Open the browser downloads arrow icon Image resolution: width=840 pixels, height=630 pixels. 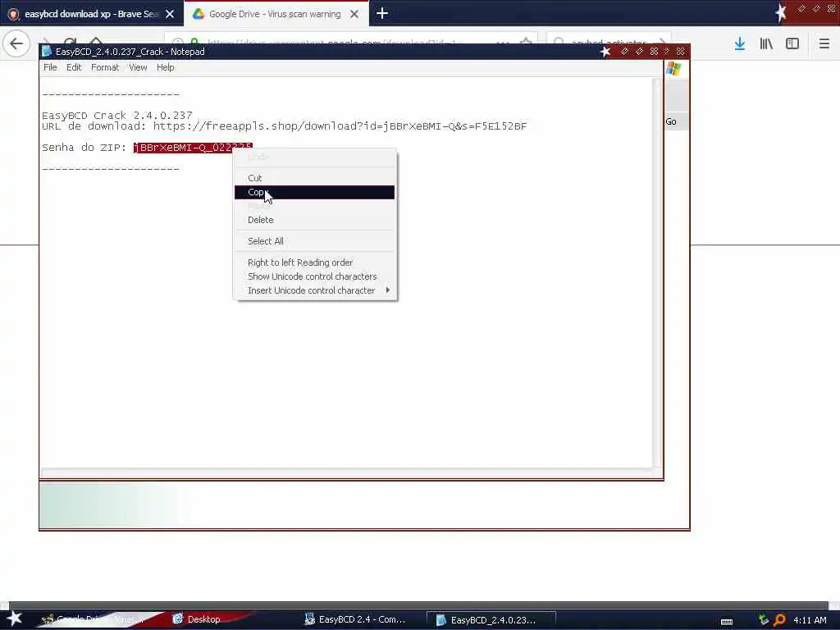740,44
